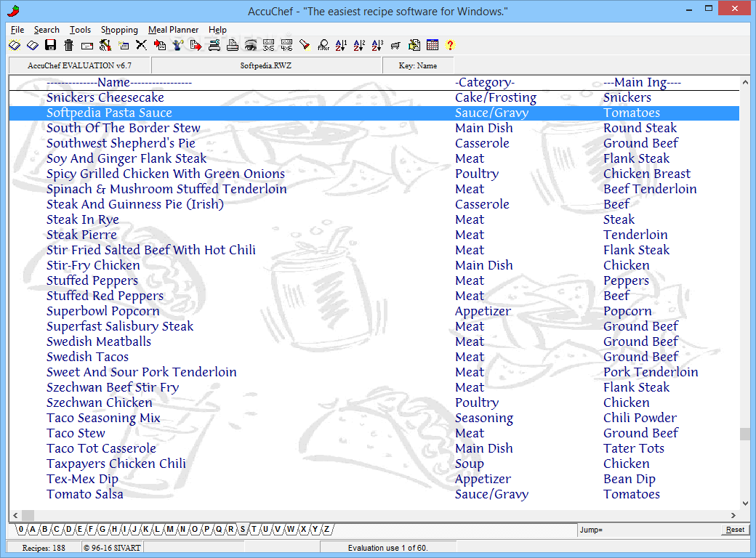This screenshot has height=558, width=756.
Task: Jump to the 0 index tab
Action: tap(21, 529)
